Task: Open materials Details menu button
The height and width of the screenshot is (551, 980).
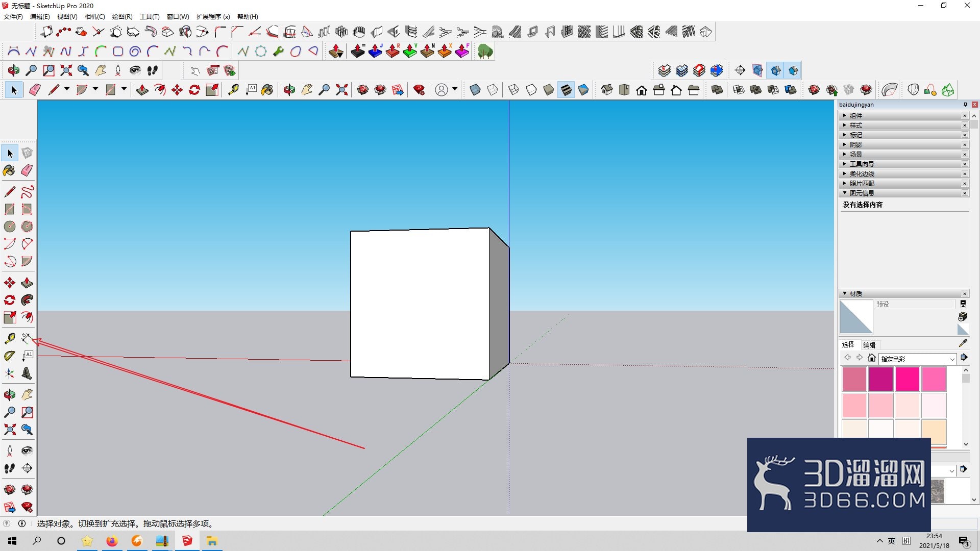Action: [964, 358]
